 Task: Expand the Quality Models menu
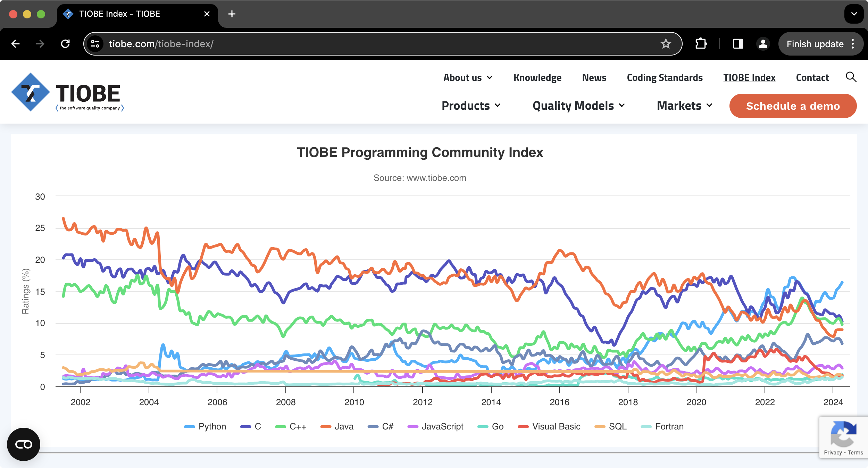pyautogui.click(x=579, y=106)
